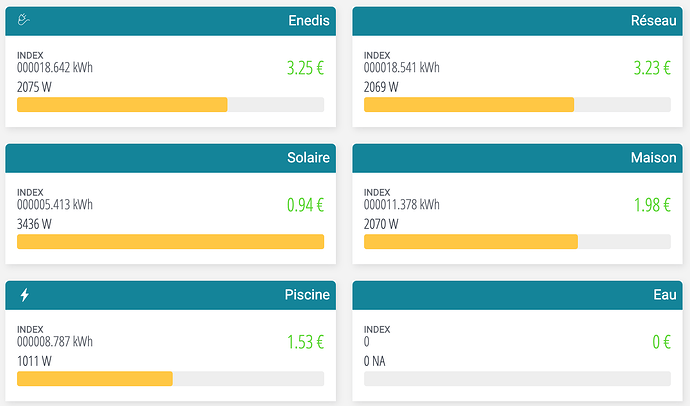Select the Maison widget title
The height and width of the screenshot is (406, 690).
[x=653, y=158]
